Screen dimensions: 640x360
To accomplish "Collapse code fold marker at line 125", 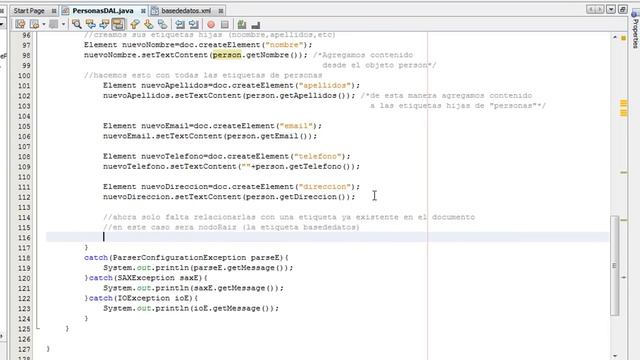I will point(38,328).
